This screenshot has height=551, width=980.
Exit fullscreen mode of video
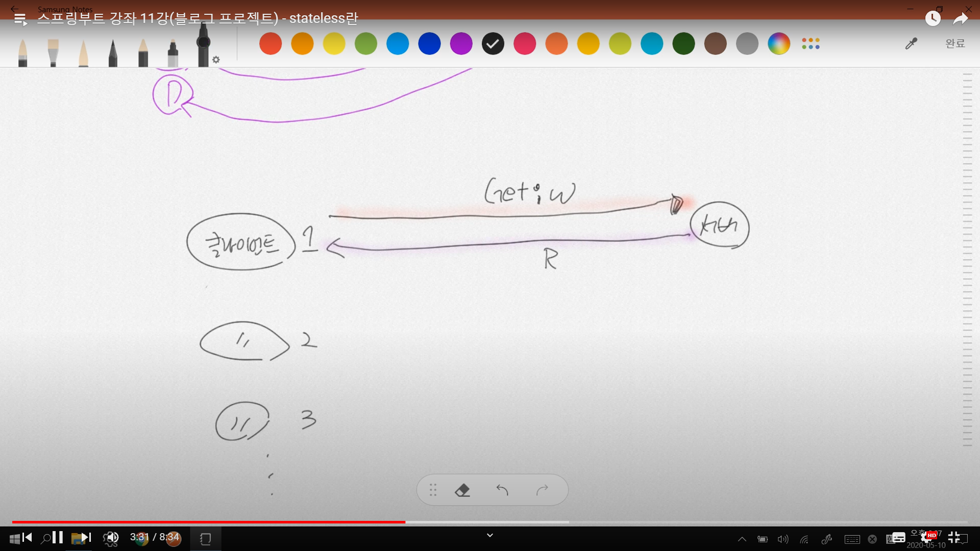click(953, 537)
